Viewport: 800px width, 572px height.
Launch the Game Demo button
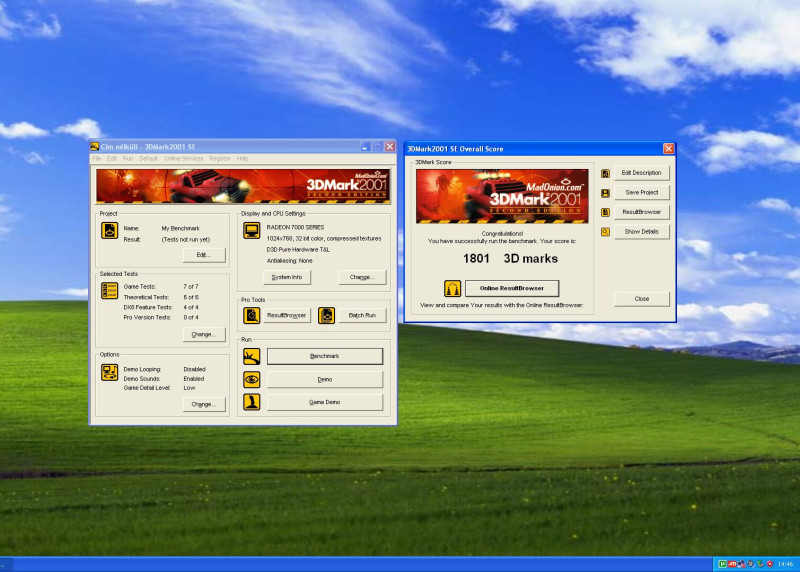point(324,402)
